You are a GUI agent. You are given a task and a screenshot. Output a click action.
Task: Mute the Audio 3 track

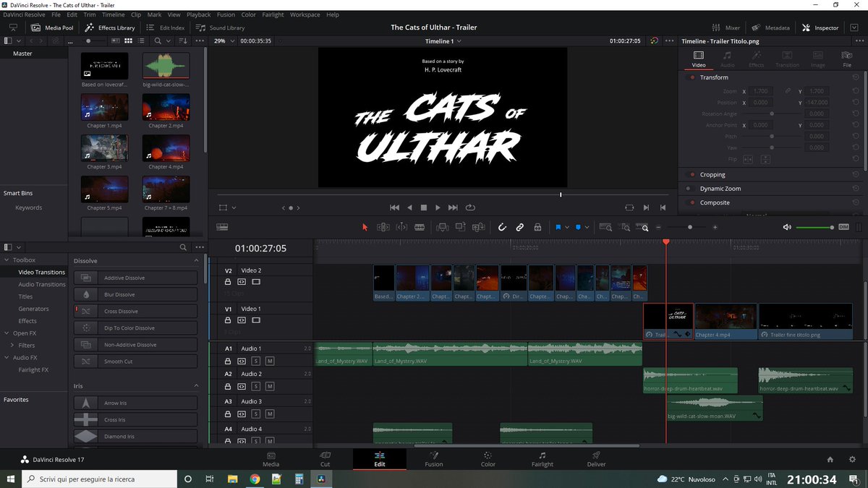pos(270,414)
